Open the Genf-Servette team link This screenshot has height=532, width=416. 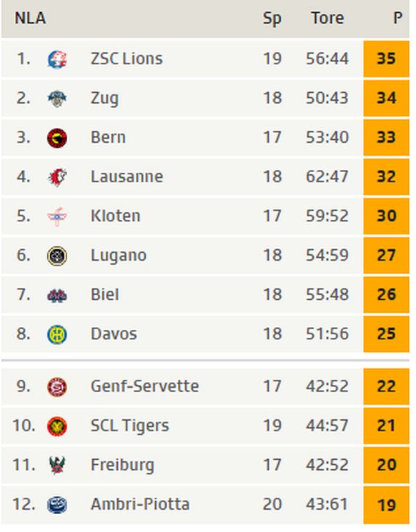click(x=144, y=386)
